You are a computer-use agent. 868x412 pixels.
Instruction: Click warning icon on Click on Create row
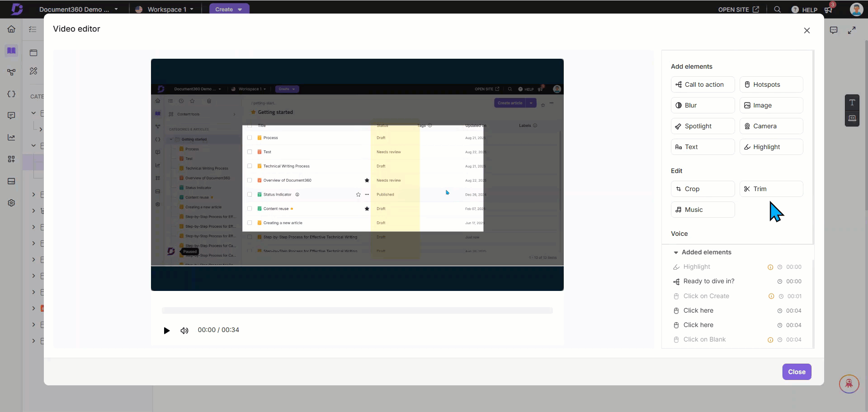click(x=771, y=296)
